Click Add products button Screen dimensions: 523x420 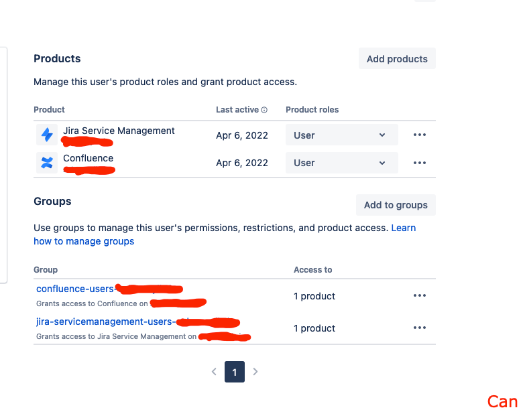click(x=397, y=59)
